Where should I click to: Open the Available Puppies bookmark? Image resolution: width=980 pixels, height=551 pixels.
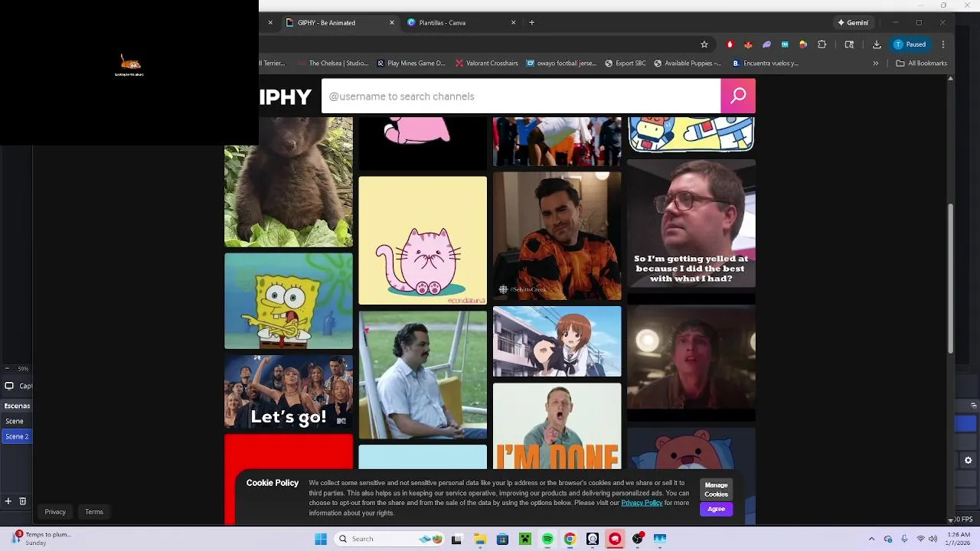pos(688,64)
